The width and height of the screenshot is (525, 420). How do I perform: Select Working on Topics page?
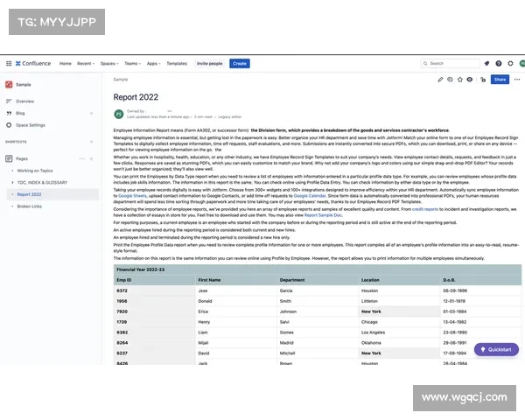pyautogui.click(x=35, y=171)
